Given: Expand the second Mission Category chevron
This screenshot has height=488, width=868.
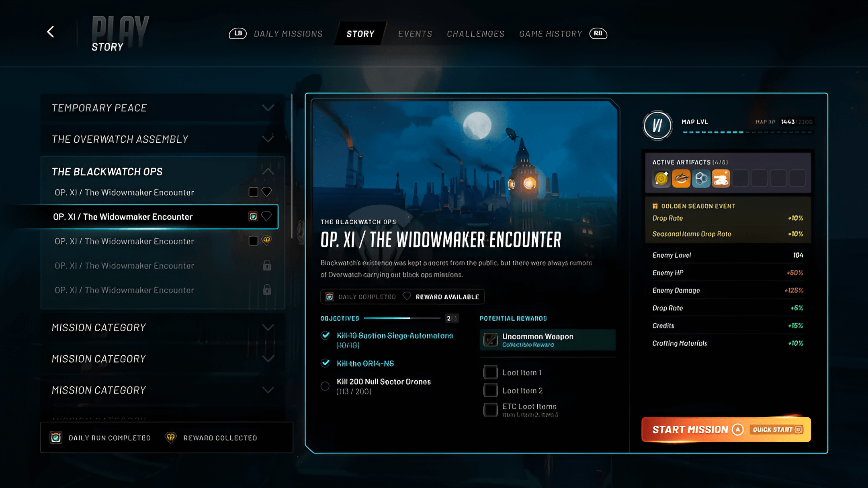Looking at the screenshot, I should point(268,359).
